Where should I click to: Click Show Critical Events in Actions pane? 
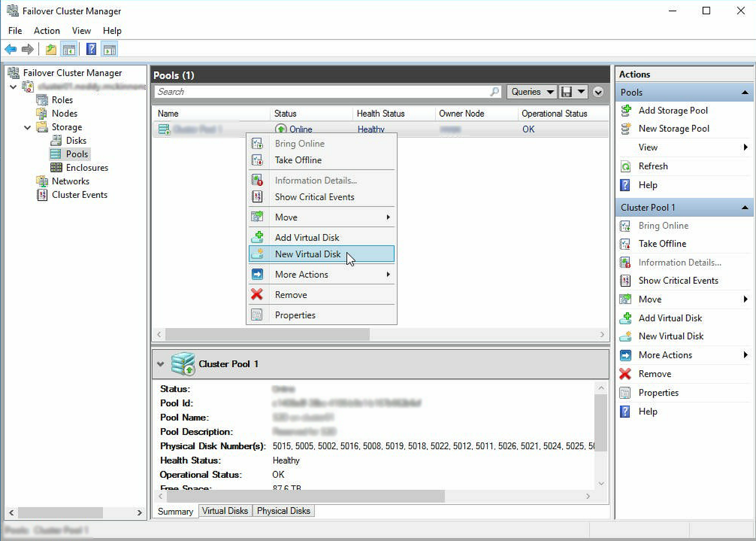point(678,280)
